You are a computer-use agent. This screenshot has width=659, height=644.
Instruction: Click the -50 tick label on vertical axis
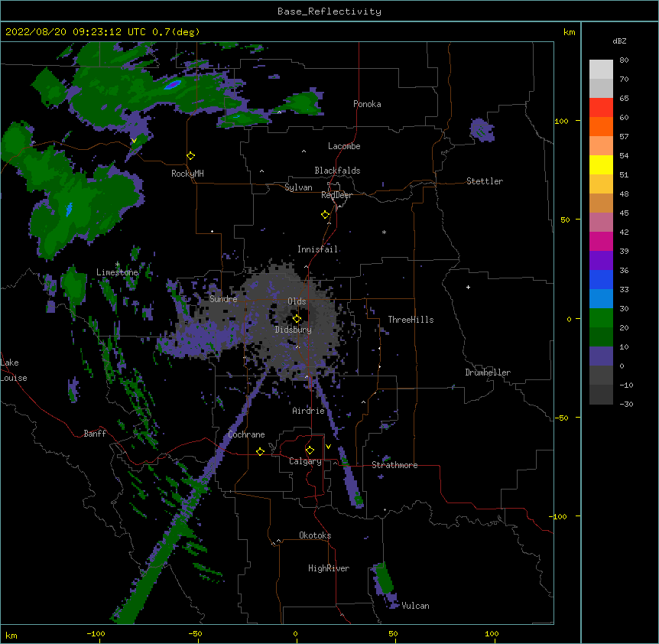[561, 418]
